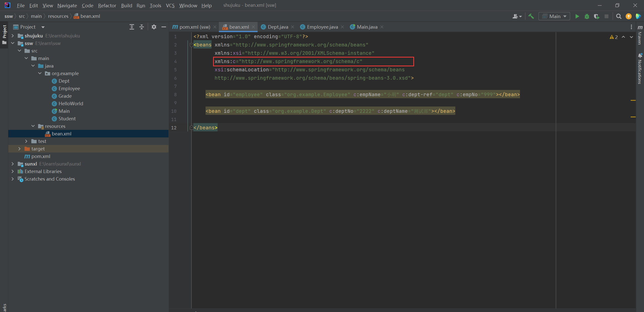644x312 pixels.
Task: Open Search Everywhere magnifier icon
Action: coord(619,16)
